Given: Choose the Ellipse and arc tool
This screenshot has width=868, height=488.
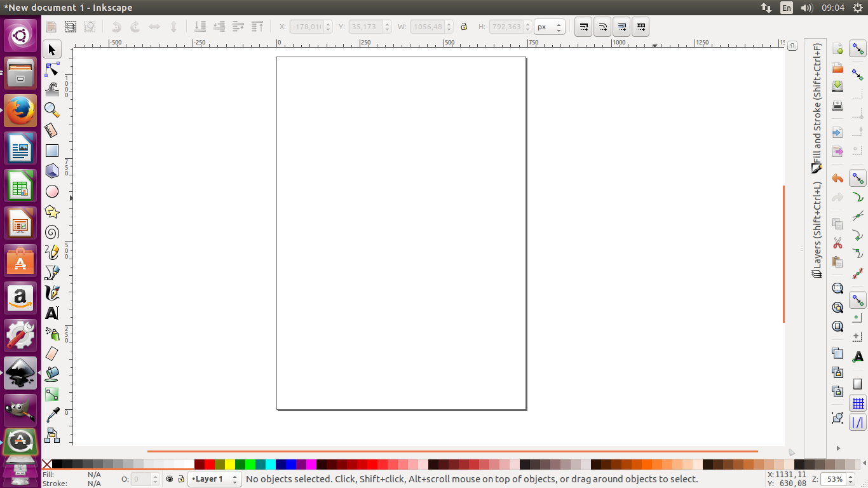Looking at the screenshot, I should coord(51,191).
